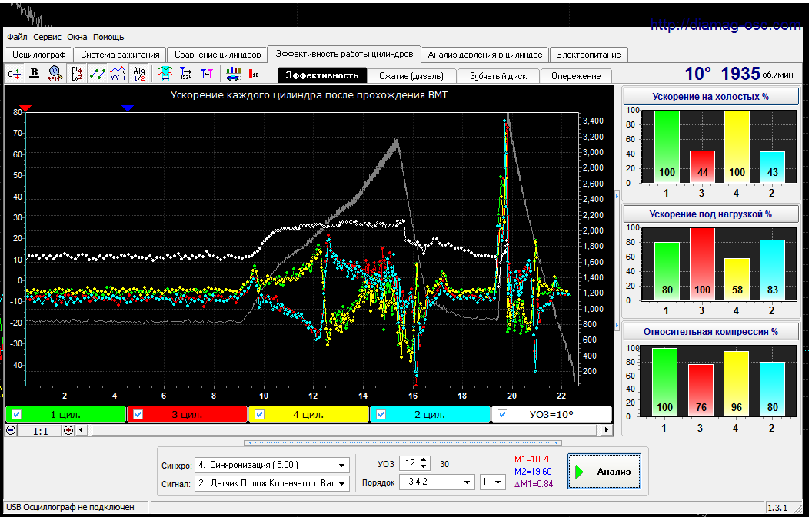Select the Эффективность sub-tab
Image resolution: width=812 pixels, height=517 pixels.
[322, 75]
